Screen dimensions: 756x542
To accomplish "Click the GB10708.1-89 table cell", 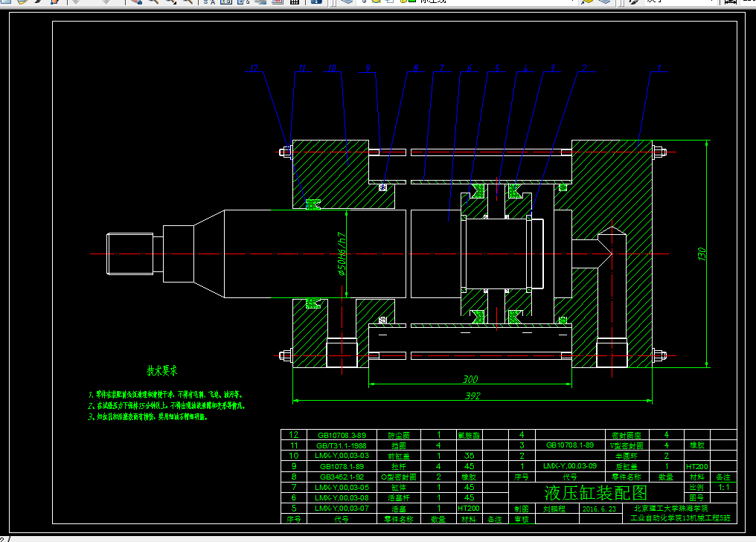I will point(570,445).
